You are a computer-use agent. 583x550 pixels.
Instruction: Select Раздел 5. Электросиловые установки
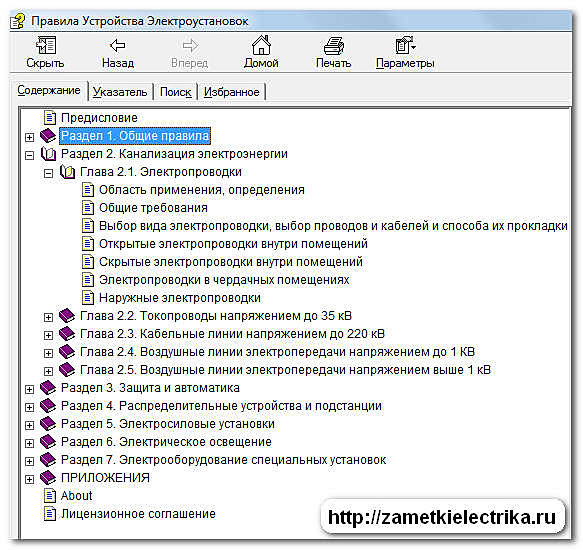[168, 424]
